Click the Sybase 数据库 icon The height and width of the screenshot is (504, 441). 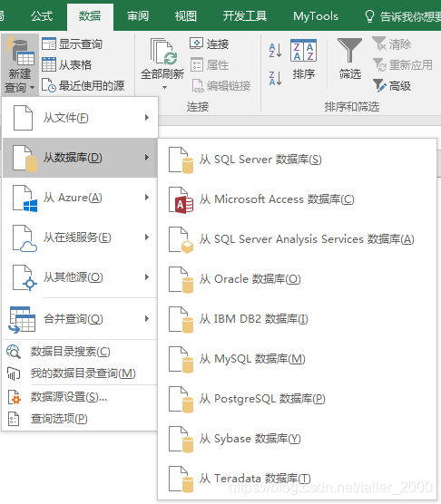(x=181, y=439)
